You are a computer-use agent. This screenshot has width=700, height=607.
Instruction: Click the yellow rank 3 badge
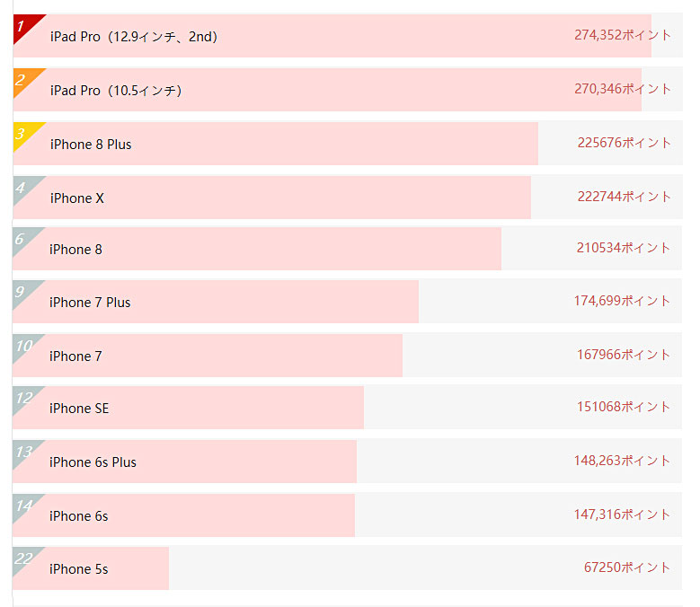pos(24,134)
